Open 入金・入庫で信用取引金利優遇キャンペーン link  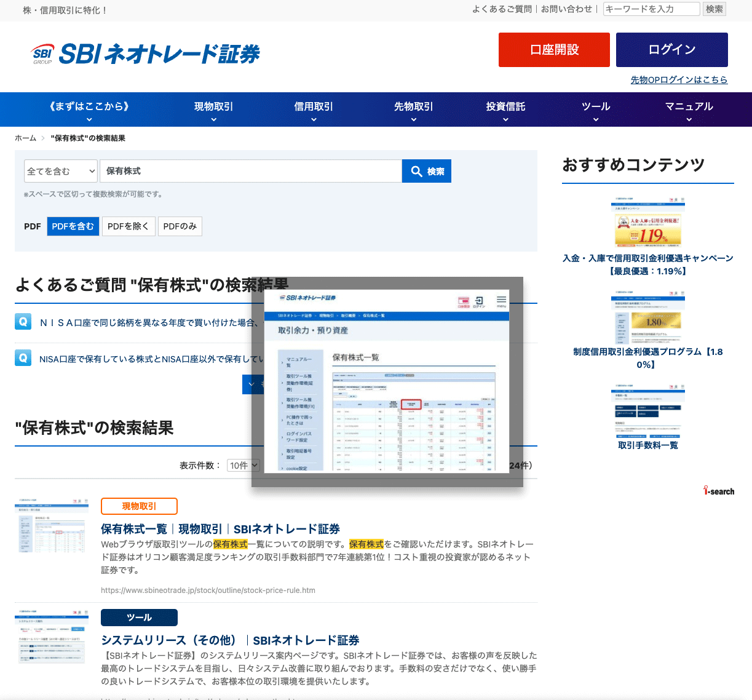pyautogui.click(x=648, y=264)
